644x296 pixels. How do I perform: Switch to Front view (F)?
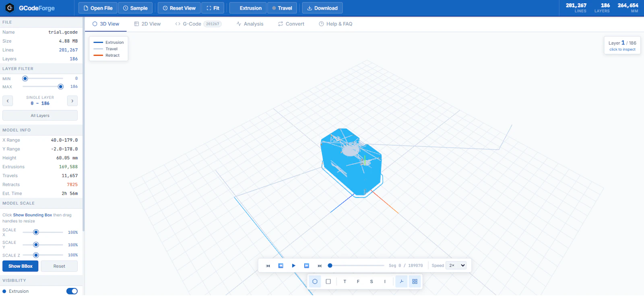point(358,282)
